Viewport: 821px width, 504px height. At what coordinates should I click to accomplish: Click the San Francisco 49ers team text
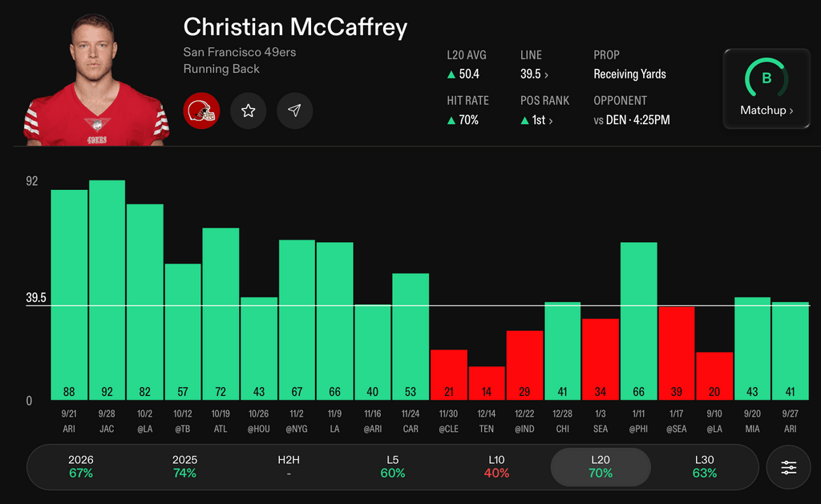[x=239, y=52]
